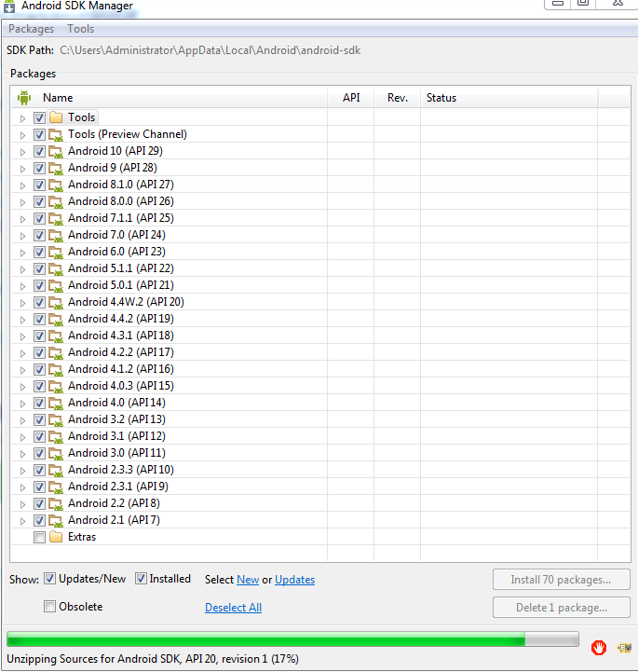This screenshot has width=638, height=672.
Task: Uncheck the Android 2.1 (API 7) checkbox
Action: (39, 520)
